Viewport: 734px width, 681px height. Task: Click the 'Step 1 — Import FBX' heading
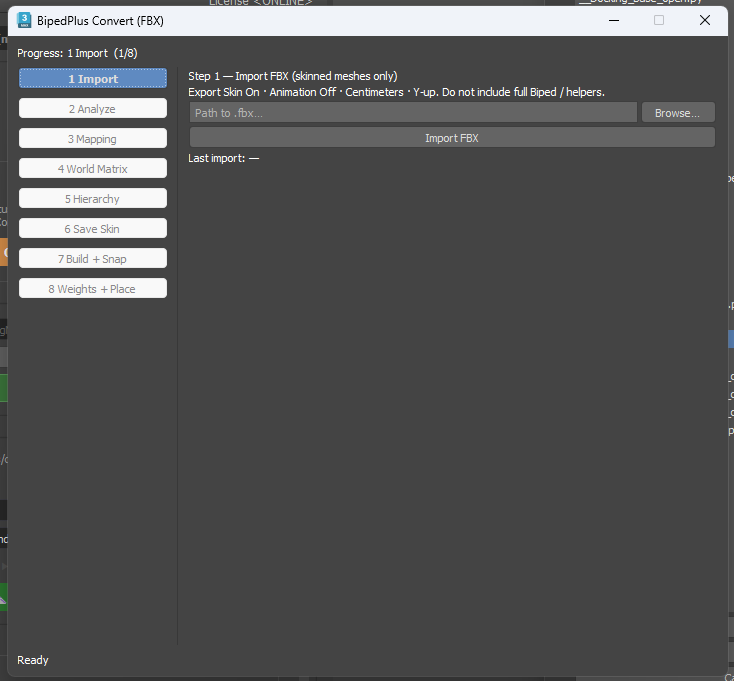pyautogui.click(x=293, y=76)
